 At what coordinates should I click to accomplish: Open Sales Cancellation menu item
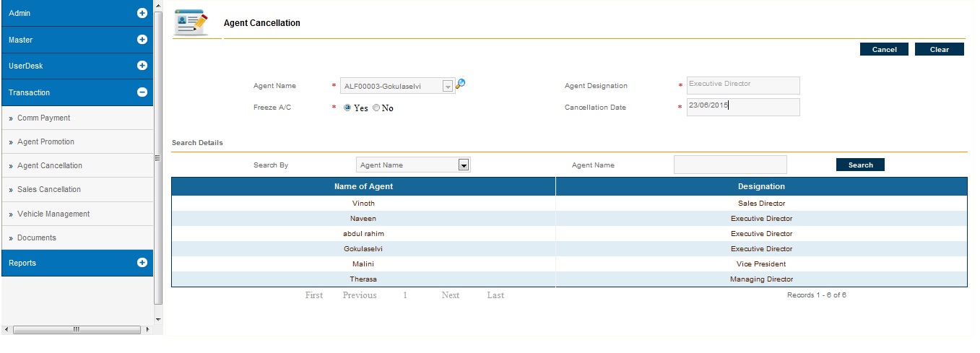pyautogui.click(x=48, y=189)
